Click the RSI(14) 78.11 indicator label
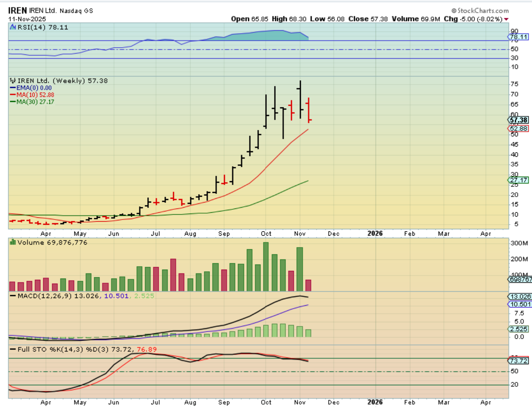 point(42,27)
